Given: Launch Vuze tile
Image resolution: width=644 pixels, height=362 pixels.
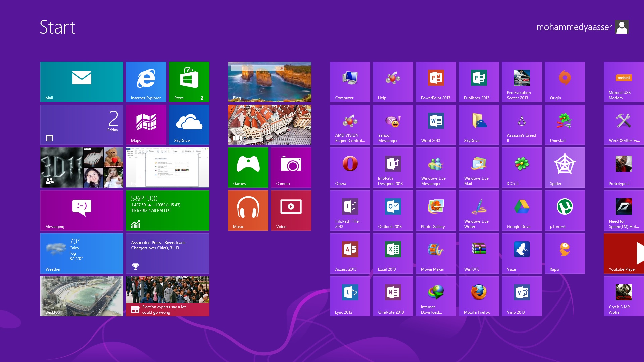Looking at the screenshot, I should click(x=522, y=253).
